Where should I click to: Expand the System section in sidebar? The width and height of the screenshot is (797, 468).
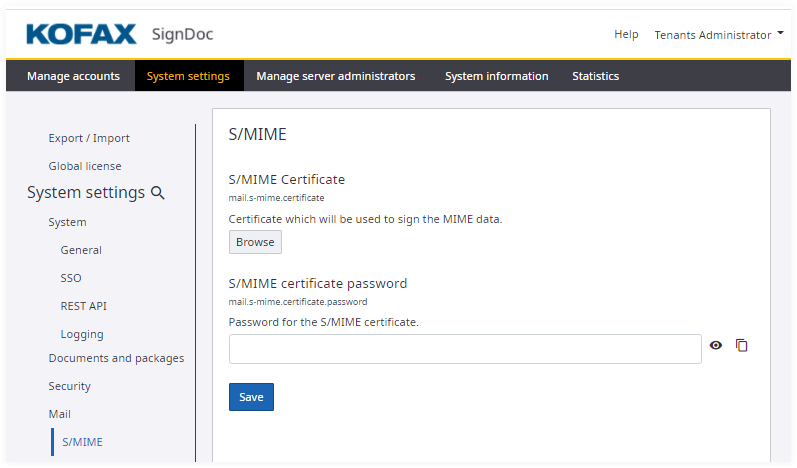pos(67,222)
